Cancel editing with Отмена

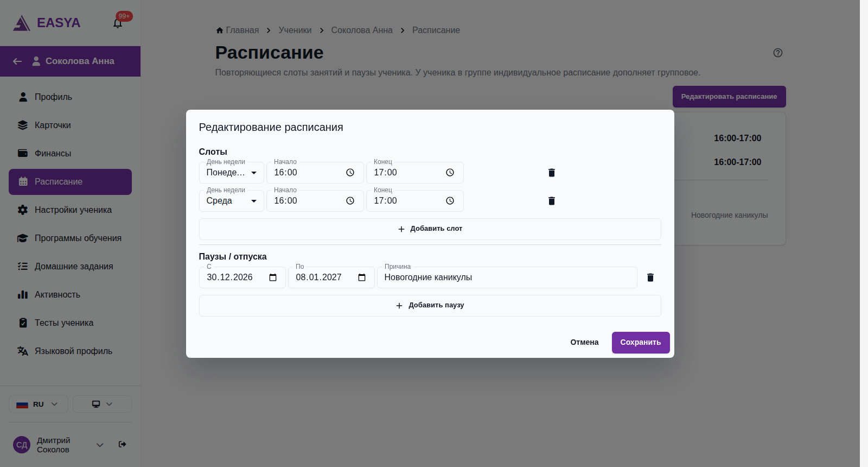click(x=584, y=343)
